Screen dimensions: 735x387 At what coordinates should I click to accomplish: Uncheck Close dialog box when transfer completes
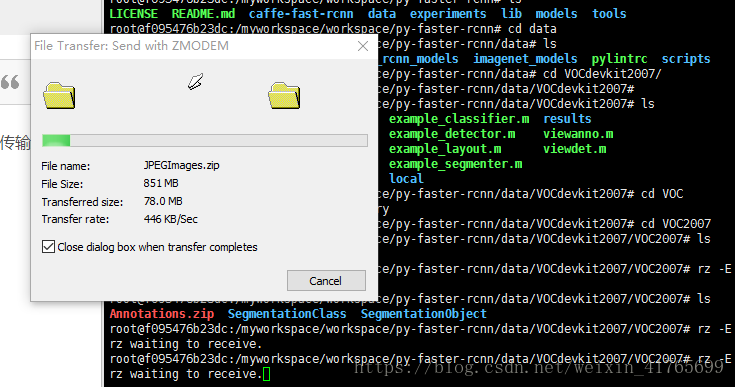(x=48, y=246)
